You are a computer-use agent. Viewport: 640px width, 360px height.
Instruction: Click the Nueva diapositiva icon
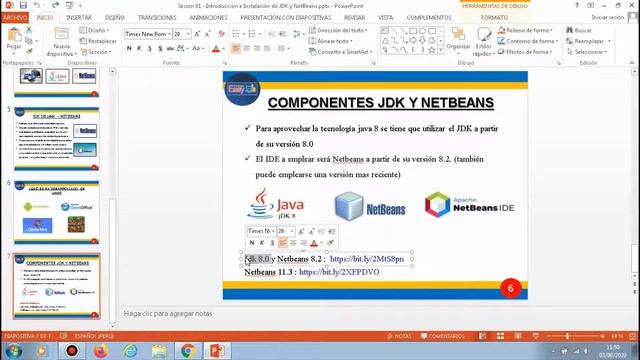click(x=61, y=34)
